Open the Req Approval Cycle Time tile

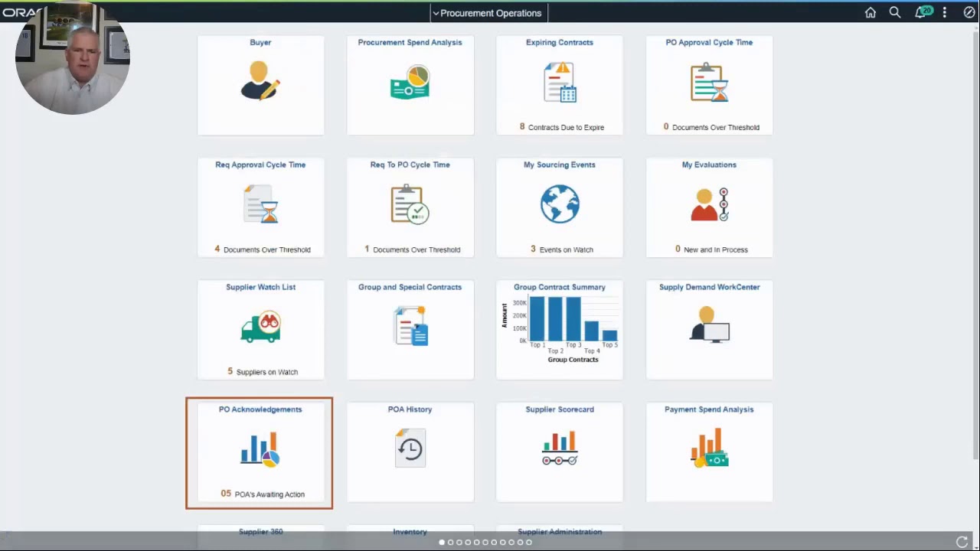pos(260,207)
